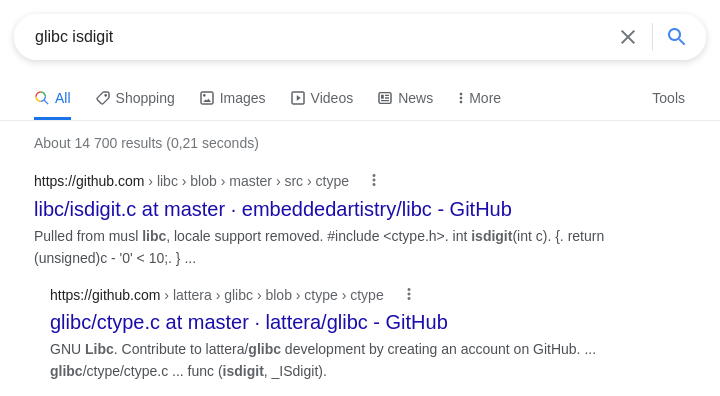720x396 pixels.
Task: Click the github.com libc blob breadcrumb URL
Action: pyautogui.click(x=191, y=181)
